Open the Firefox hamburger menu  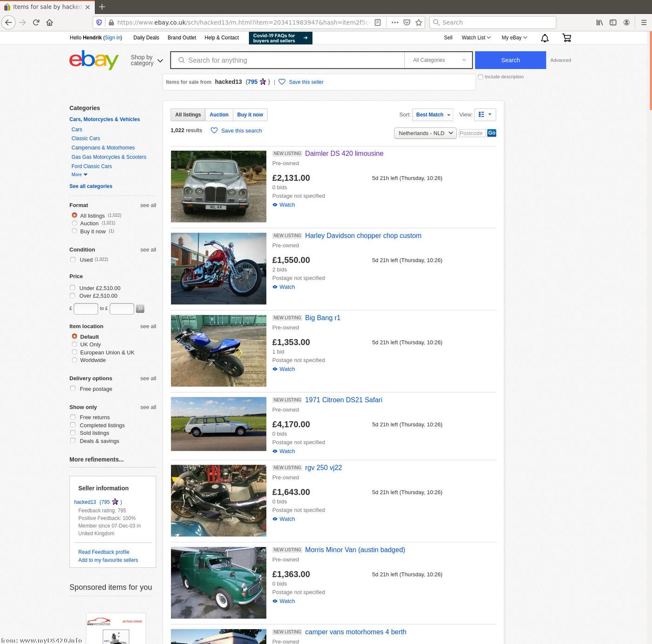tap(644, 22)
